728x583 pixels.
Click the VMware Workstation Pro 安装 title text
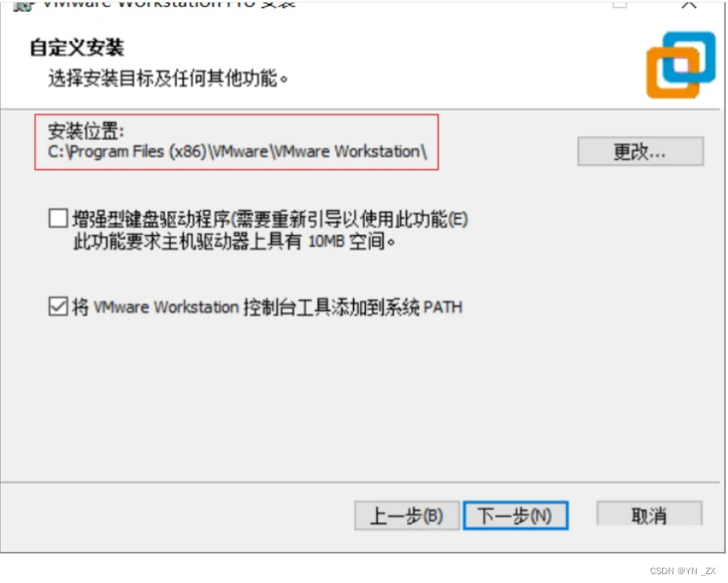169,4
